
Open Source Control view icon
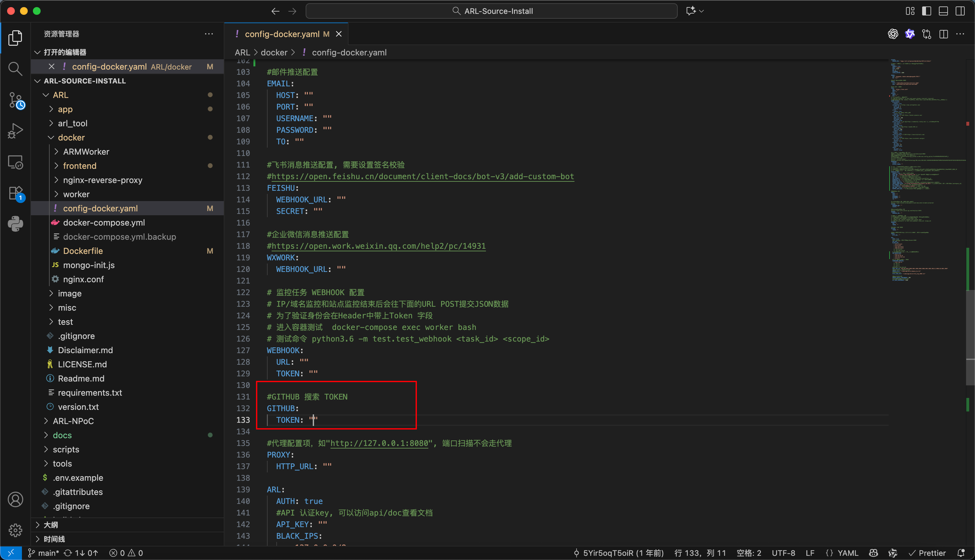click(x=16, y=101)
